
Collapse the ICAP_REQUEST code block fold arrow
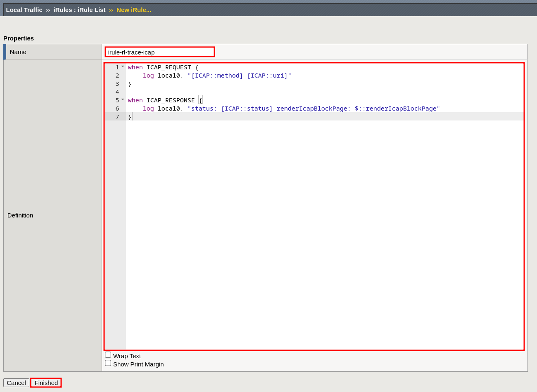[123, 66]
